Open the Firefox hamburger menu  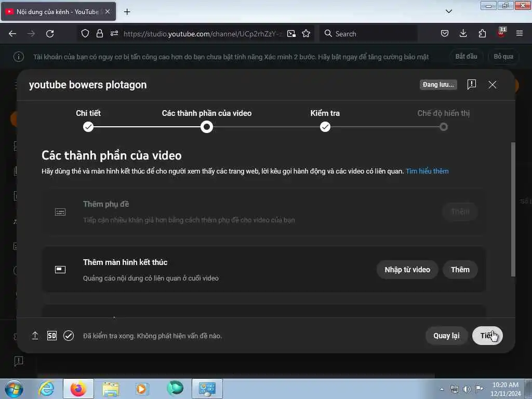tap(520, 33)
